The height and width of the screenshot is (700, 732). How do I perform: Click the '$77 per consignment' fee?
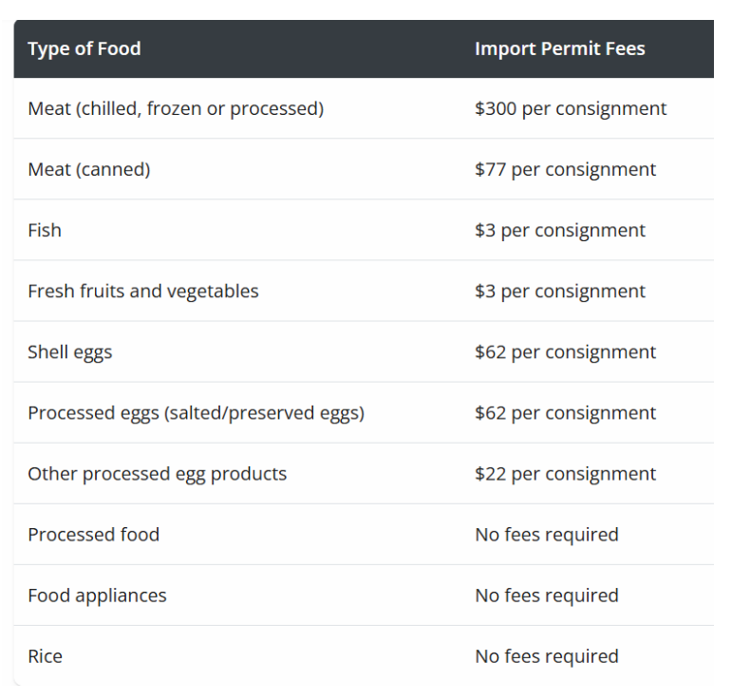(565, 169)
